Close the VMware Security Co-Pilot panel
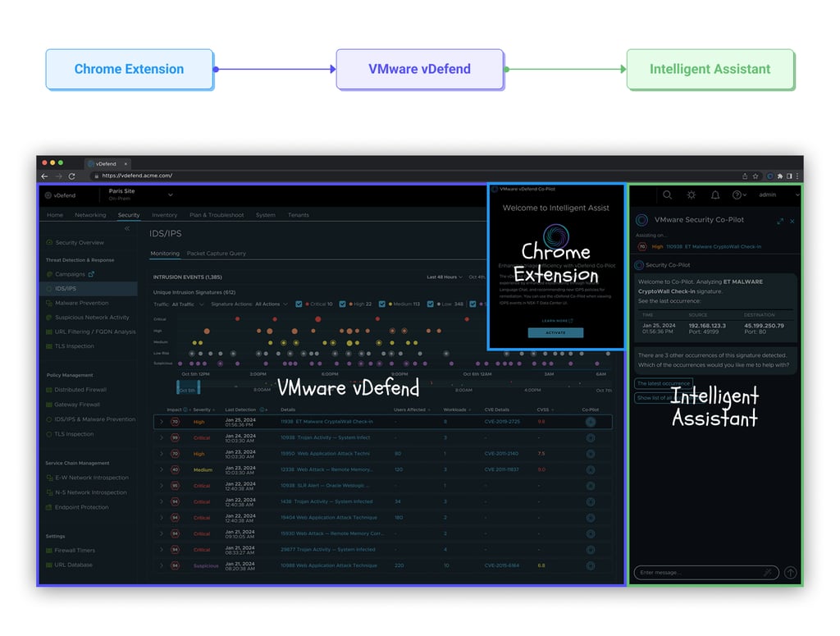Viewport: 840px width, 636px height. pos(792,221)
